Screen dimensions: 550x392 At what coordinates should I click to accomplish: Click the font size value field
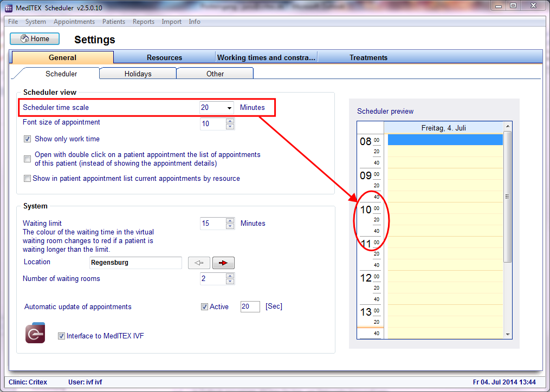point(213,124)
